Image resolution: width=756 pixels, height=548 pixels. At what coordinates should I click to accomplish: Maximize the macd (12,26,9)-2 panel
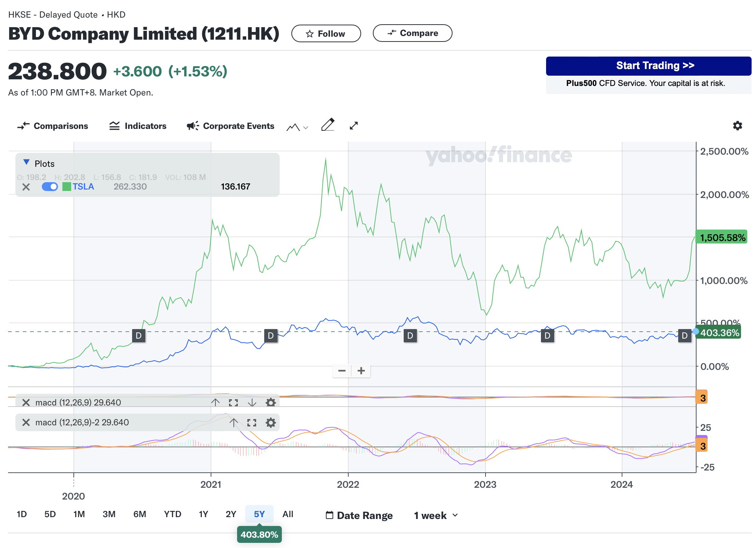point(252,422)
